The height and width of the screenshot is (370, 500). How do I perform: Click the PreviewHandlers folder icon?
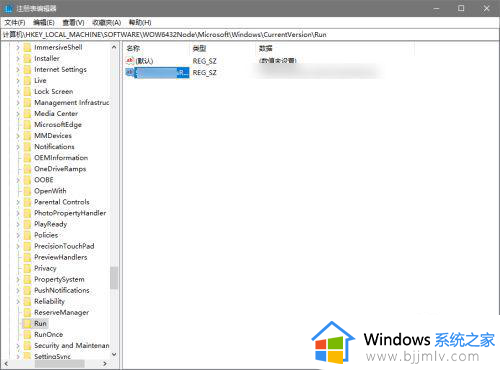[x=27, y=257]
